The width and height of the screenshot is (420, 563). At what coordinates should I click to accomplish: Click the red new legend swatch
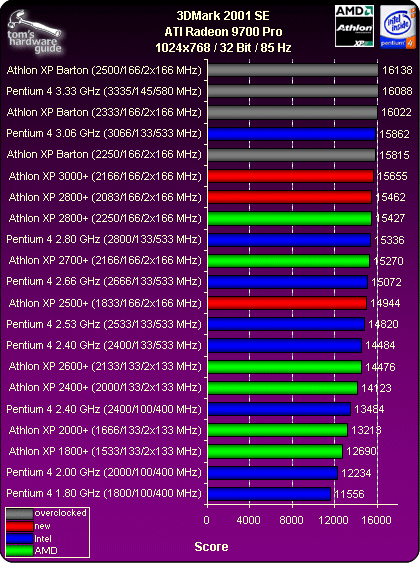click(20, 526)
